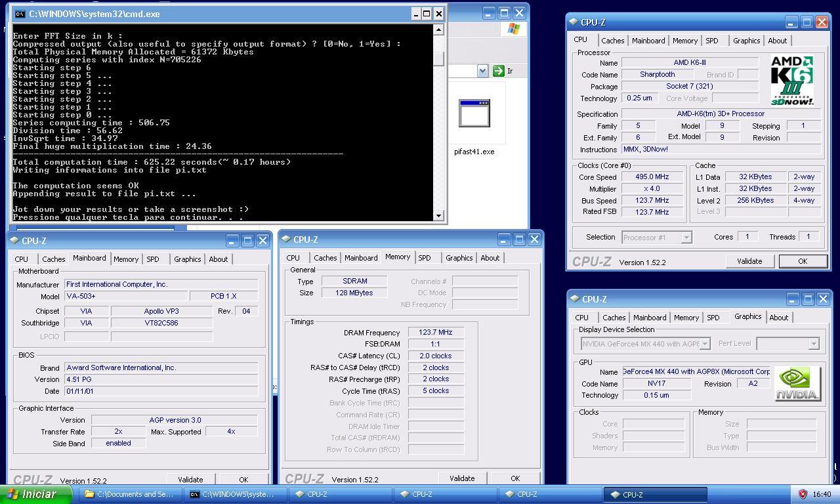Viewport: 840px width, 504px height.
Task: Click cmd window scrollbar down arrow
Action: point(439,215)
